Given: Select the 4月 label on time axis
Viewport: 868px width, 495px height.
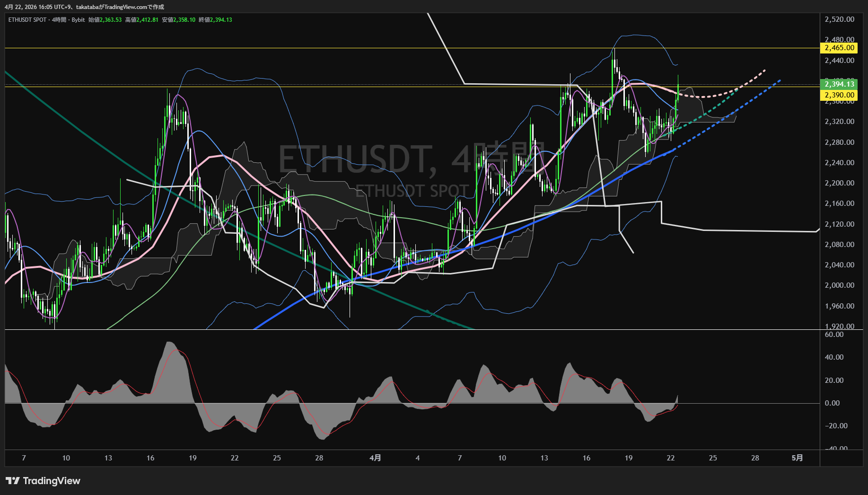Looking at the screenshot, I should [375, 458].
